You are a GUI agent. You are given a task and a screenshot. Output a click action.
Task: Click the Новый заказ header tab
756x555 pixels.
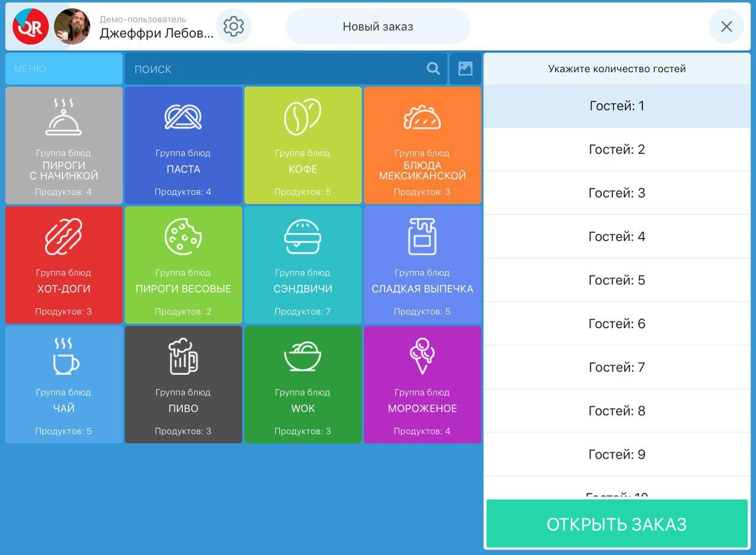[x=378, y=27]
